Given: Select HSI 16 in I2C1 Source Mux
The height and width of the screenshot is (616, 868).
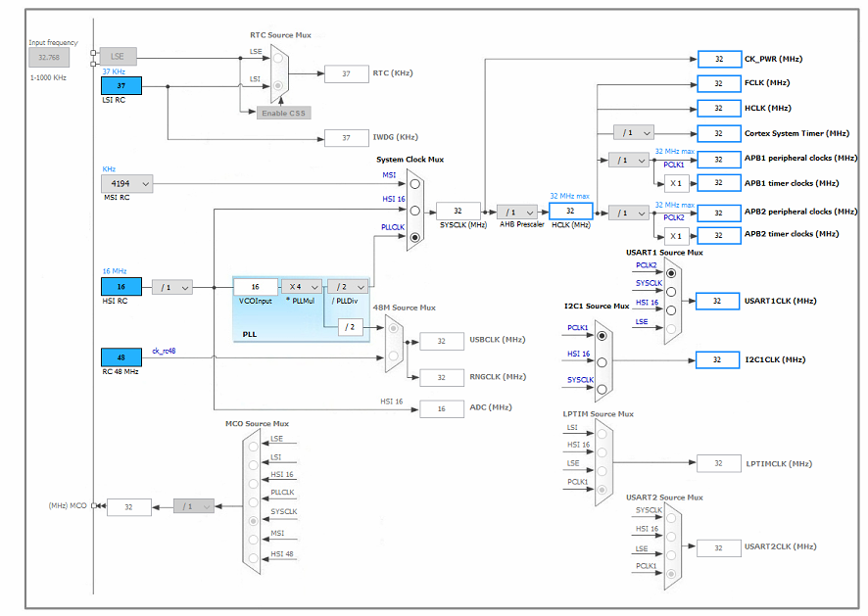Looking at the screenshot, I should point(602,362).
